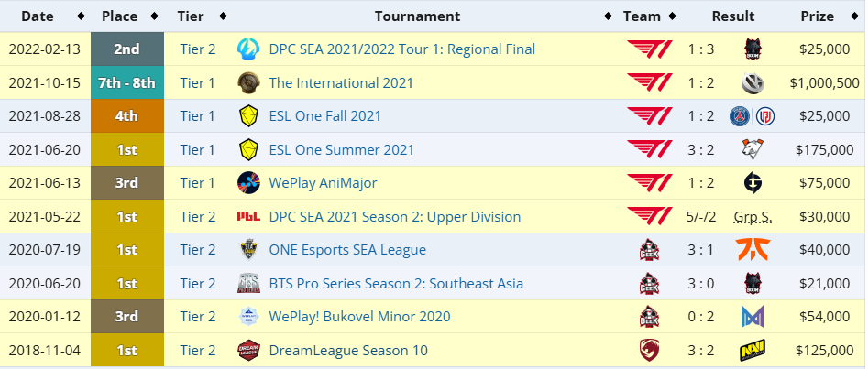Click The International 2021 aegis icon
868x369 pixels.
point(248,83)
